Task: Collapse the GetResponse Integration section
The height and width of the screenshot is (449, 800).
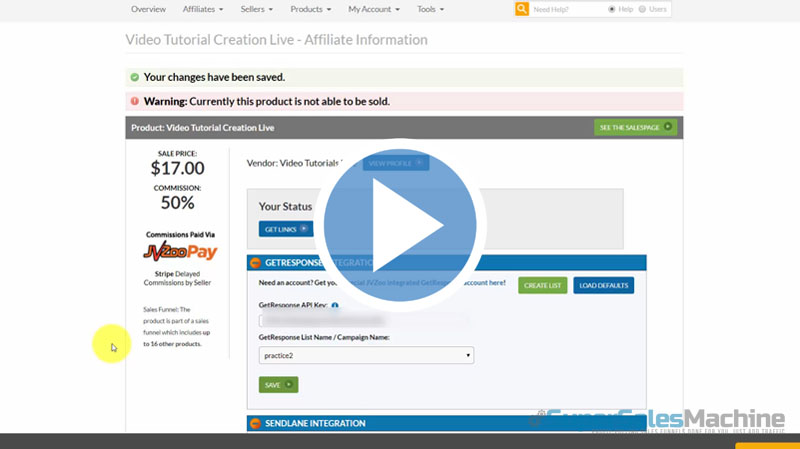Action: pos(256,263)
